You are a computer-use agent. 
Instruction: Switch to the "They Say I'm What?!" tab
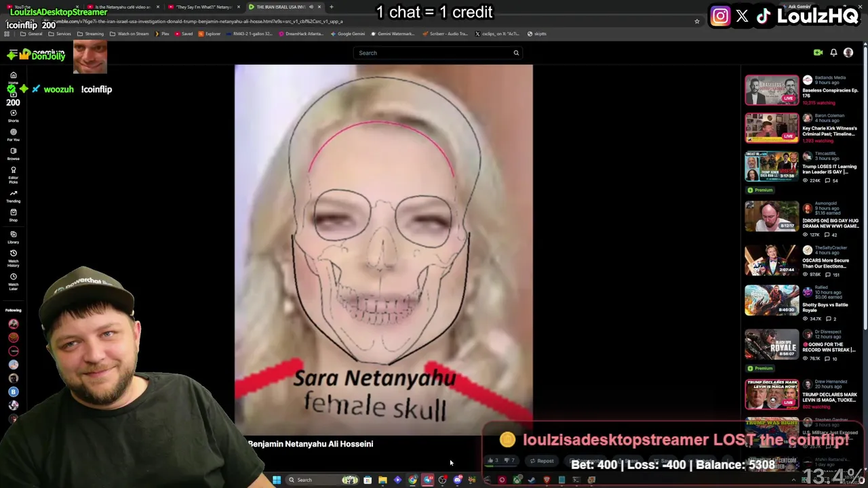pyautogui.click(x=203, y=7)
